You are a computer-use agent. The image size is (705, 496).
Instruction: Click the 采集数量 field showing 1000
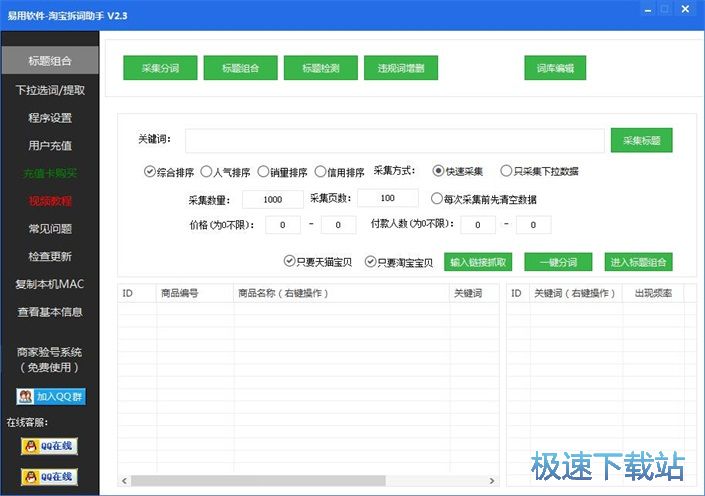(x=272, y=199)
